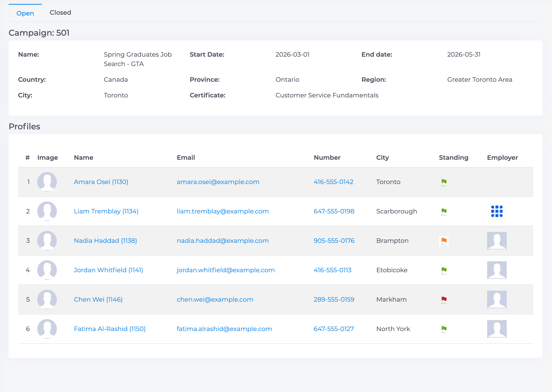This screenshot has height=392, width=552.
Task: Open Chen Wei (1146) profile link
Action: point(98,299)
